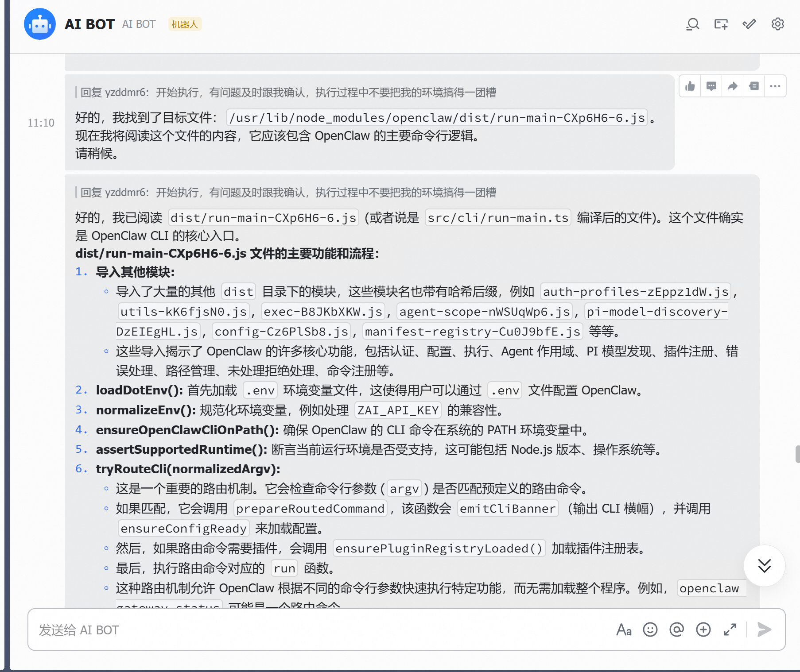The height and width of the screenshot is (672, 800).
Task: Click the '机器人' tag next to the title
Action: pyautogui.click(x=185, y=24)
